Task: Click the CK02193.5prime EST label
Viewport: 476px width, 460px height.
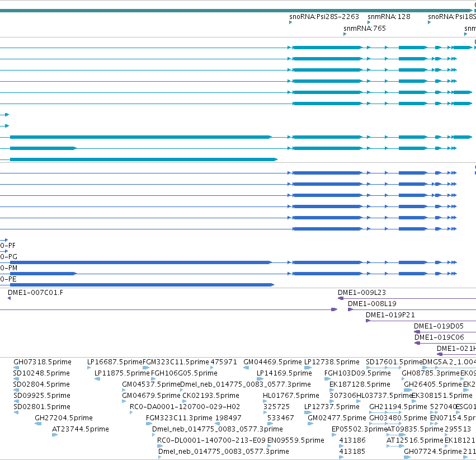Action: 211,396
